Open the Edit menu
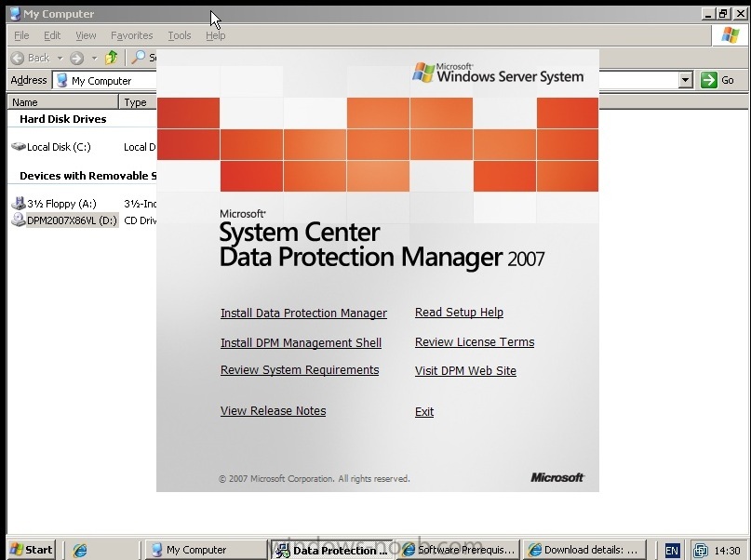Screen dimensions: 751x560 click(x=52, y=35)
